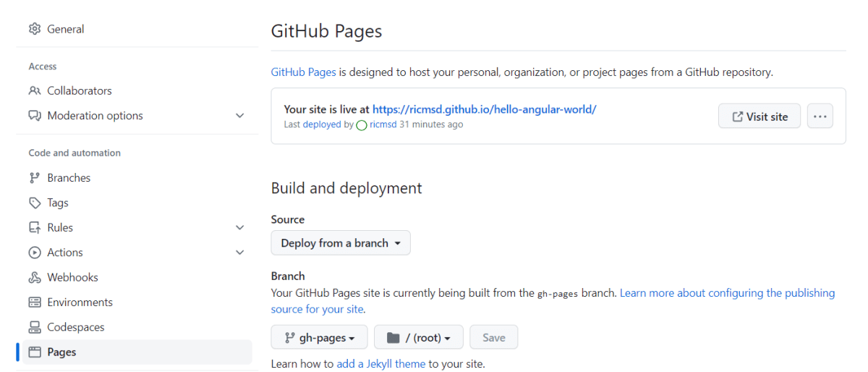Click the Actions play-circle icon
868x372 pixels.
pos(35,253)
